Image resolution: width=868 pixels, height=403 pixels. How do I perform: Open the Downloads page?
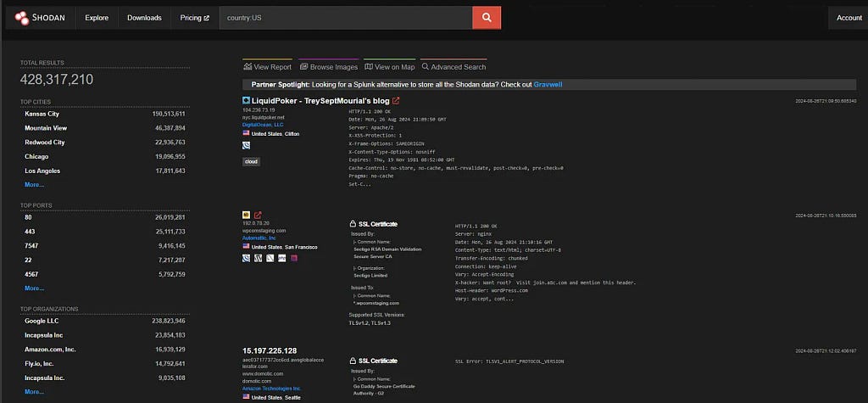click(144, 18)
